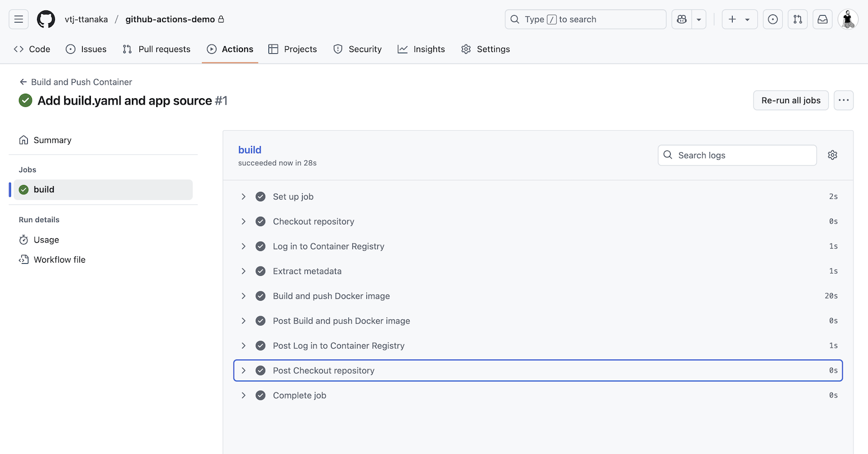The image size is (868, 454).
Task: Open the Workflow file in sidebar
Action: pos(59,260)
